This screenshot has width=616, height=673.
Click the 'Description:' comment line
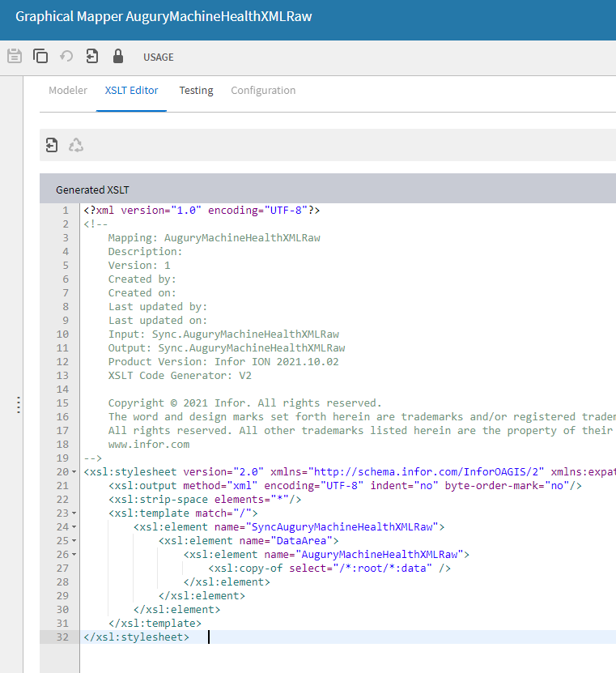pos(145,252)
